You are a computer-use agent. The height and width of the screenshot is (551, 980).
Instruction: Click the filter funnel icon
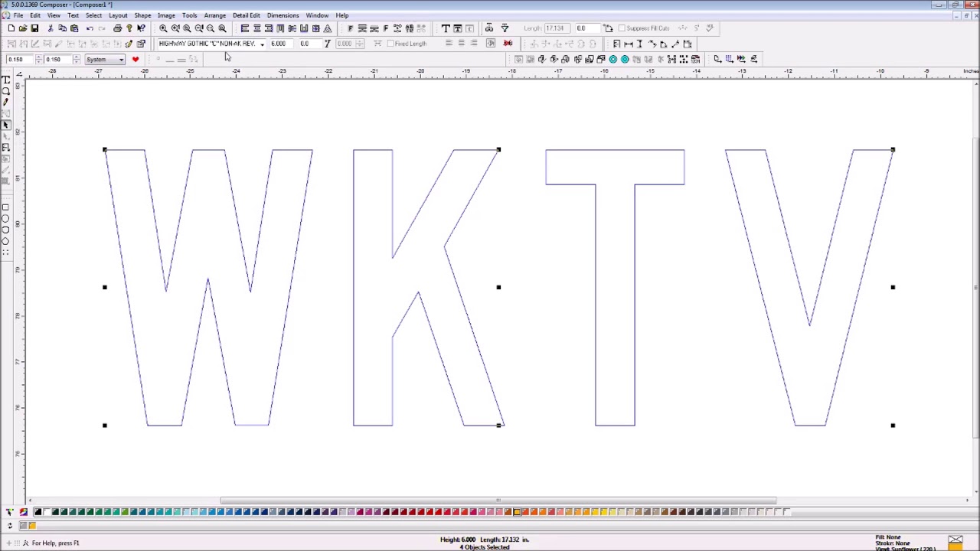[x=505, y=28]
